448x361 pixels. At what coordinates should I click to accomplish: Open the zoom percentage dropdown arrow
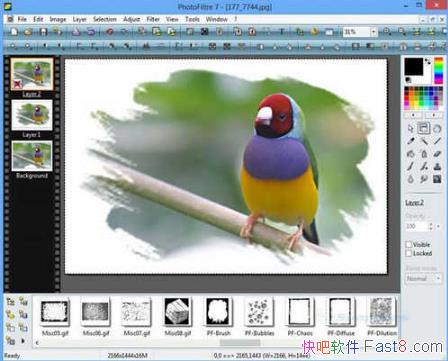click(374, 32)
